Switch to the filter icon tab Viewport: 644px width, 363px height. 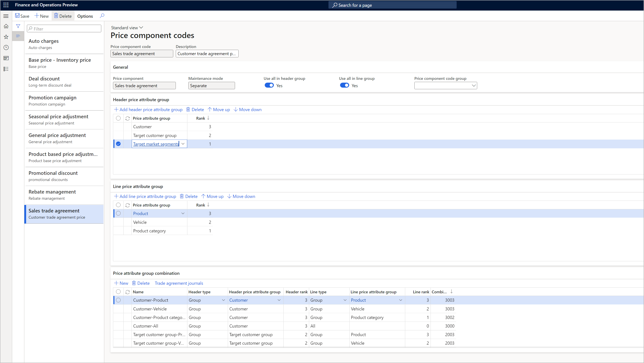coord(18,26)
